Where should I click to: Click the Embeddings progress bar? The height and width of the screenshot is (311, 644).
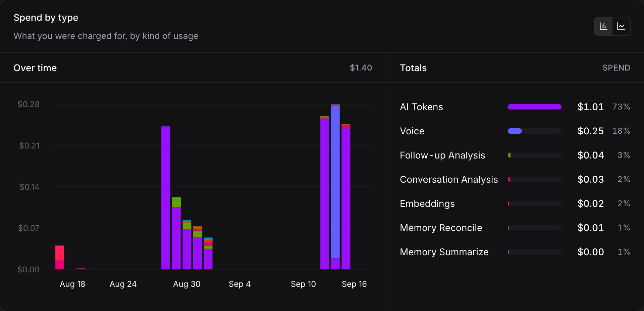[x=535, y=204]
